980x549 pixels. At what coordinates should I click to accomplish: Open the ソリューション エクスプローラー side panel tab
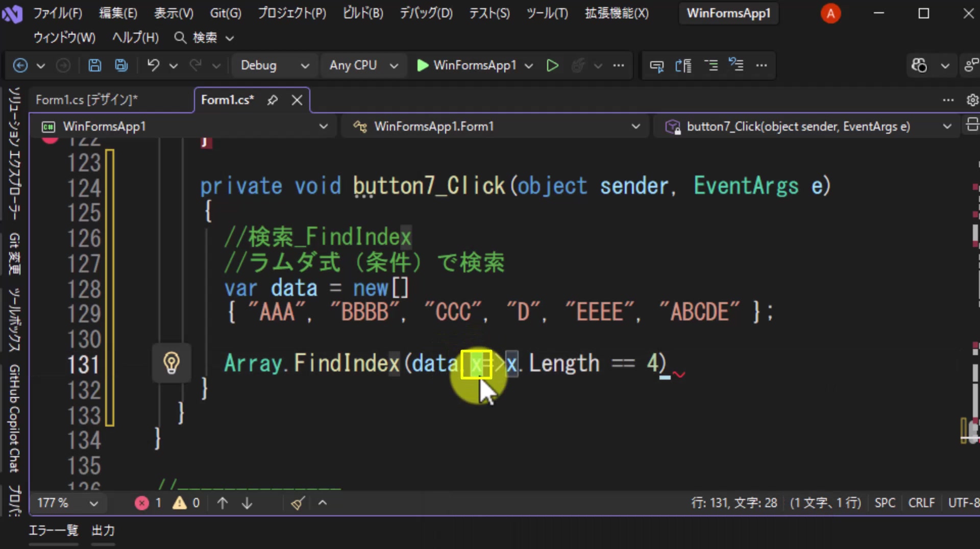tap(14, 154)
